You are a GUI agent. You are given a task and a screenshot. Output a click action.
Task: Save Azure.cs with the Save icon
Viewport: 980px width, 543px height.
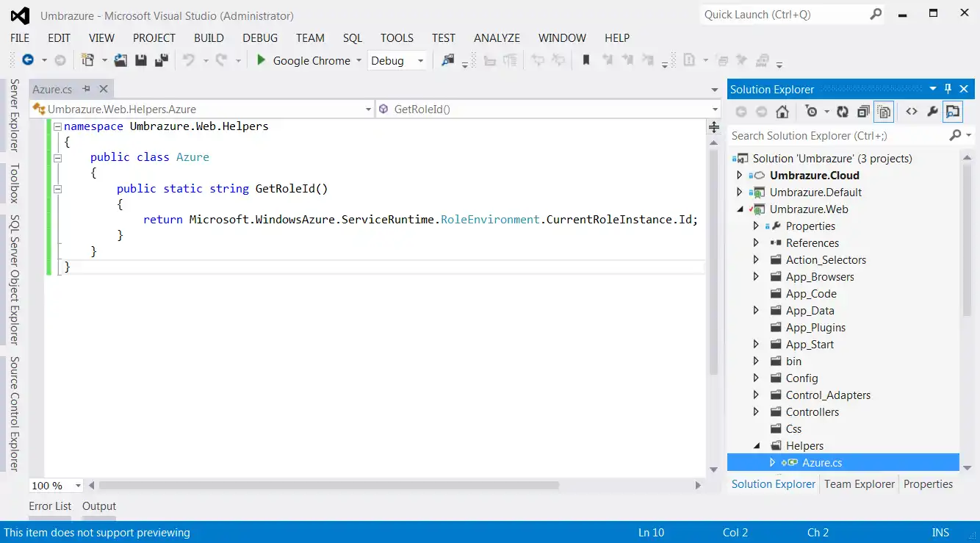coord(141,60)
